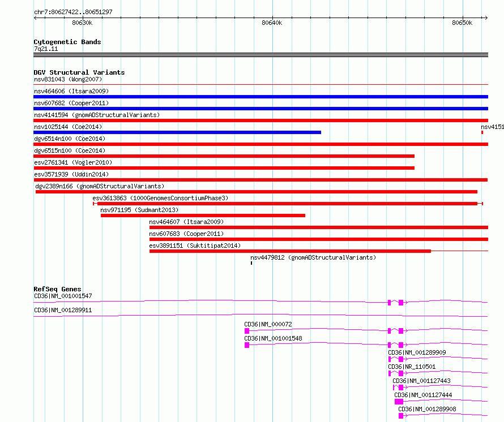The height and width of the screenshot is (422, 504).
Task: Click the chr7:80627422..80651297 coordinate label
Action: pos(73,12)
